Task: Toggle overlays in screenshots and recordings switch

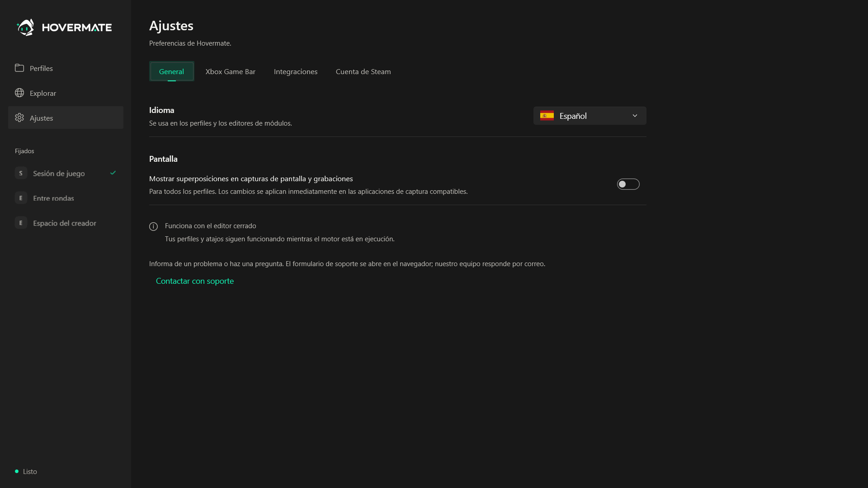Action: tap(628, 184)
